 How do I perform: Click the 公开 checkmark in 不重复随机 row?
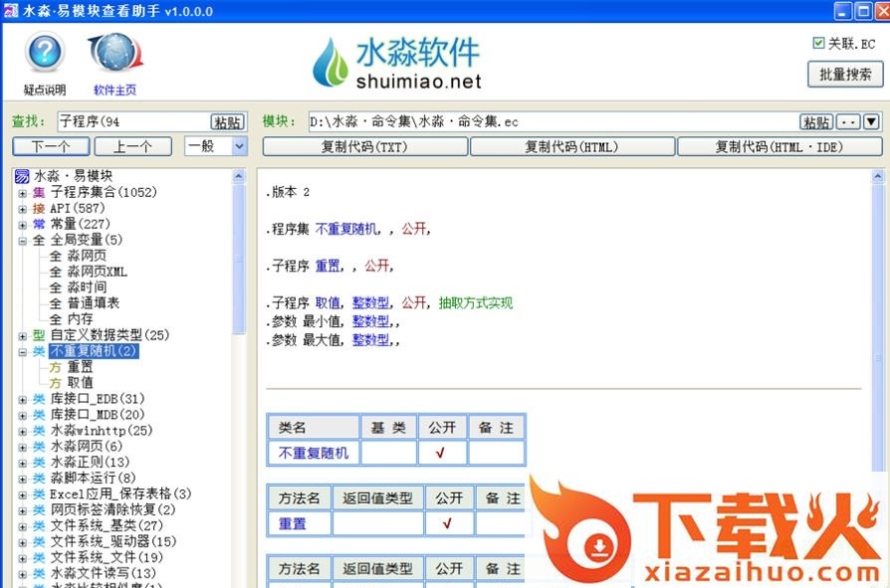pyautogui.click(x=442, y=453)
